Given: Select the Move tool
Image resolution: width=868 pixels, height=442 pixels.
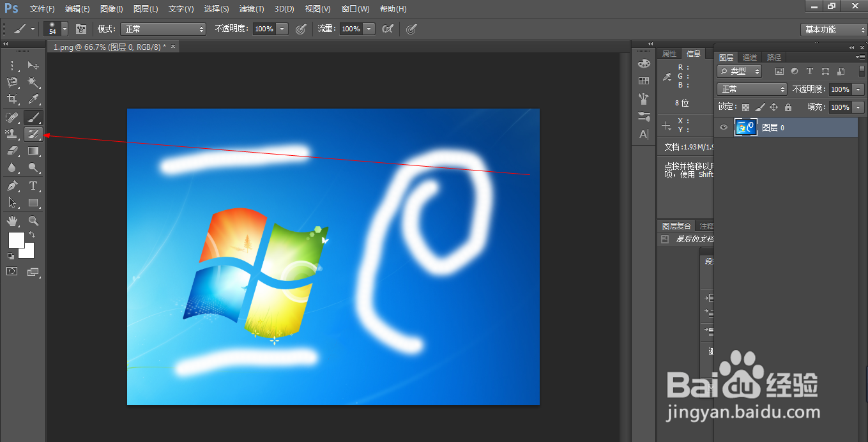Looking at the screenshot, I should click(33, 65).
